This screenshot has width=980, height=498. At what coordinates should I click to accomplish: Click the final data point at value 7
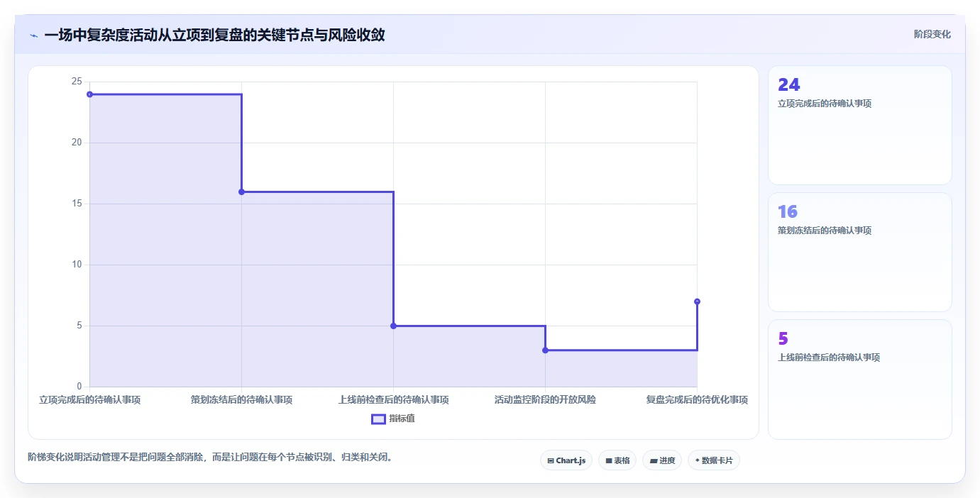pyautogui.click(x=697, y=301)
